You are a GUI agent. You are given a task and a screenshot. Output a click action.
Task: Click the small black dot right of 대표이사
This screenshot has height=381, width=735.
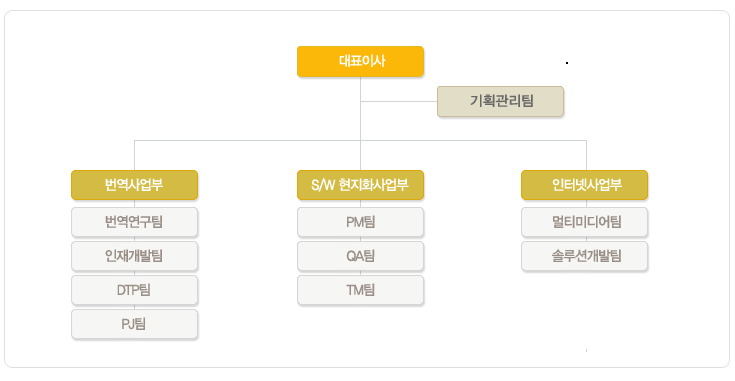pyautogui.click(x=567, y=63)
